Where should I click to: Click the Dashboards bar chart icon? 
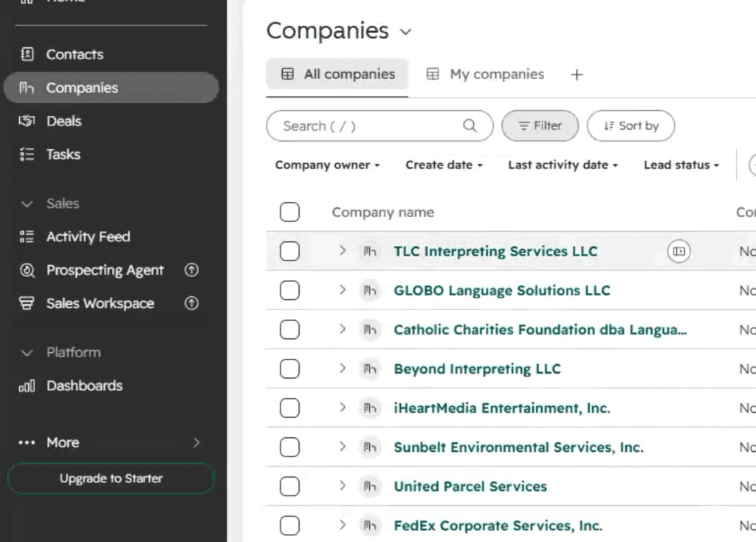point(27,385)
